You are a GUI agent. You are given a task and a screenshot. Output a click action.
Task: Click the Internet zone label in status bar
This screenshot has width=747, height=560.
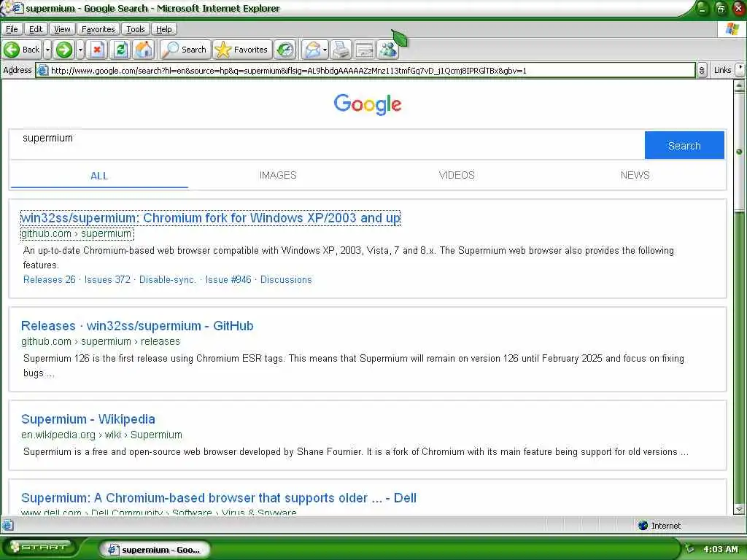[x=666, y=526]
